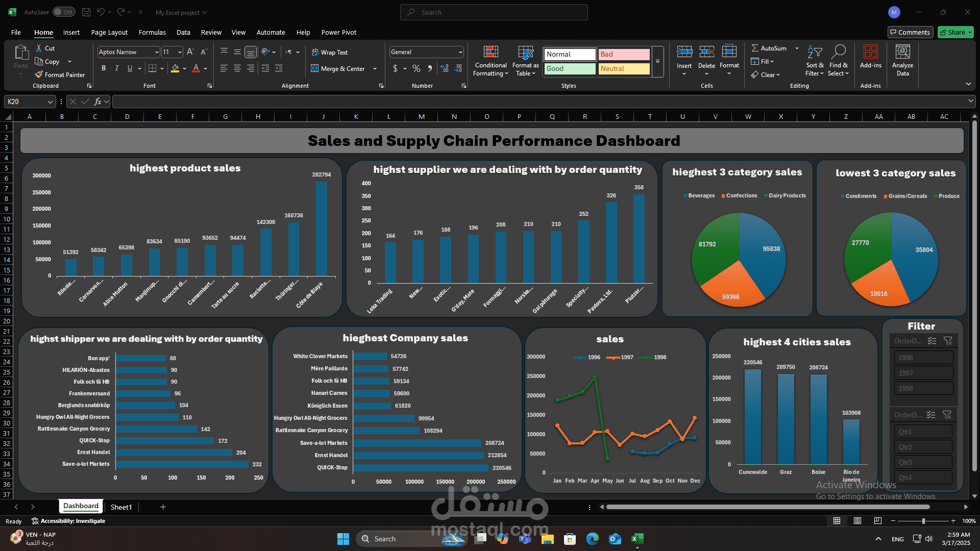Select 1997 in the year slicer
The image size is (980, 551).
click(x=923, y=373)
